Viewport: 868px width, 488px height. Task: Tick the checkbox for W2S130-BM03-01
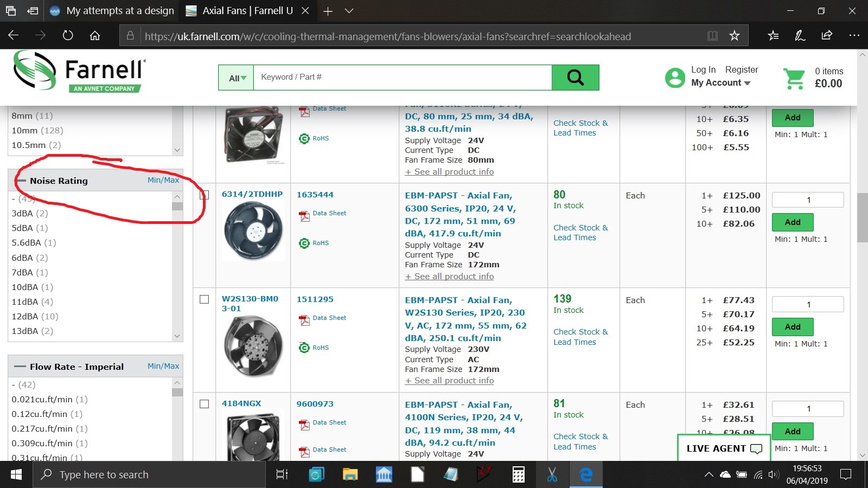pyautogui.click(x=205, y=299)
